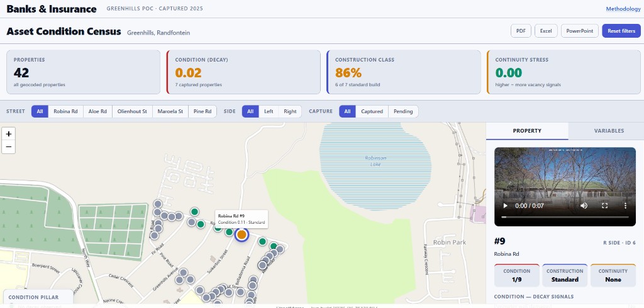Filter street by All
The width and height of the screenshot is (644, 308).
[x=40, y=111]
